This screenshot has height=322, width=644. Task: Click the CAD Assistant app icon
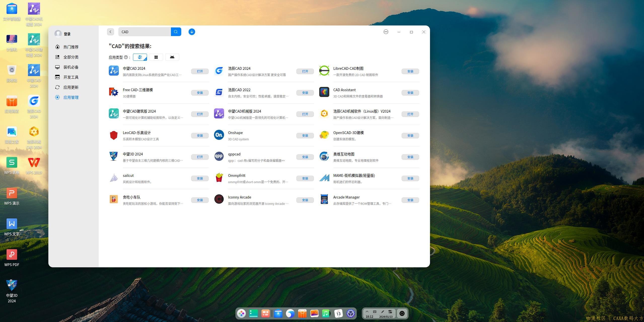click(324, 92)
